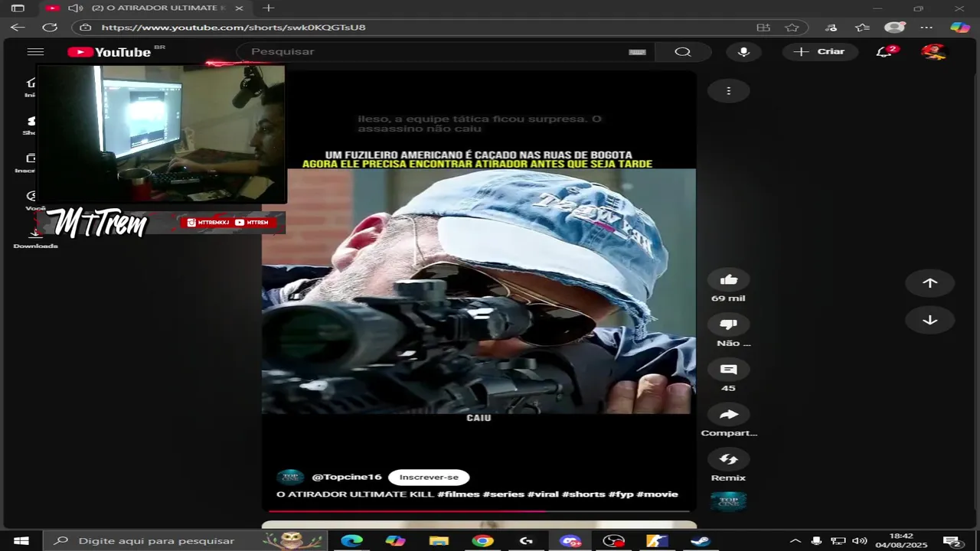Go to the previous Short with the up arrow
This screenshot has height=551, width=980.
(929, 283)
